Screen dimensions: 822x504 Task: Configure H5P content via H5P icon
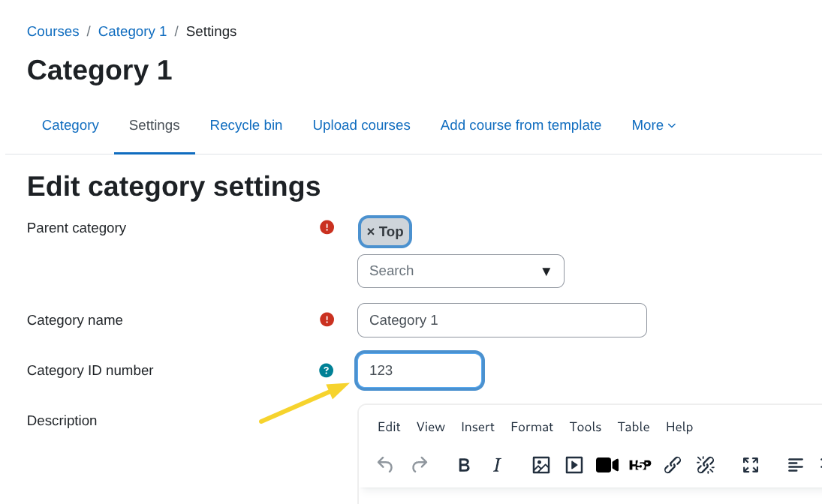pyautogui.click(x=640, y=465)
